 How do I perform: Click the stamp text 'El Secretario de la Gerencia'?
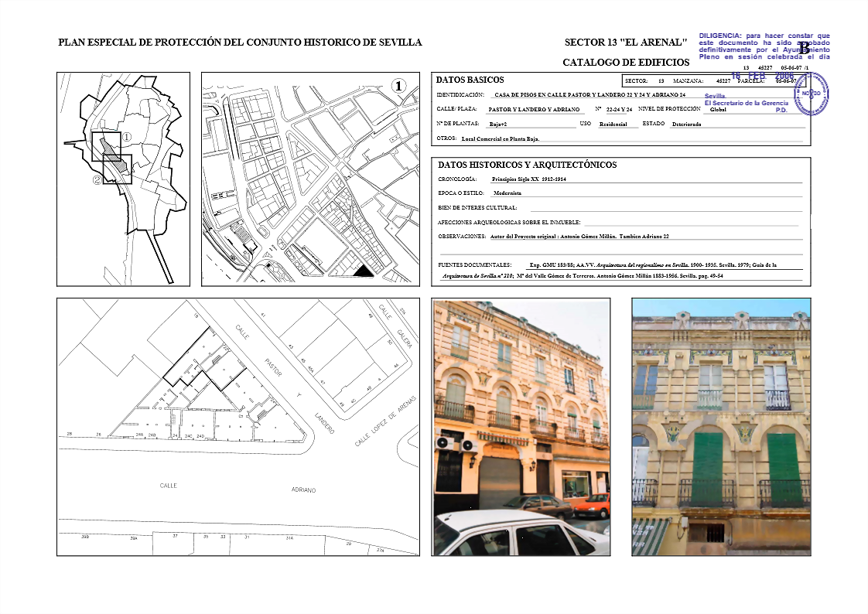[x=747, y=103]
